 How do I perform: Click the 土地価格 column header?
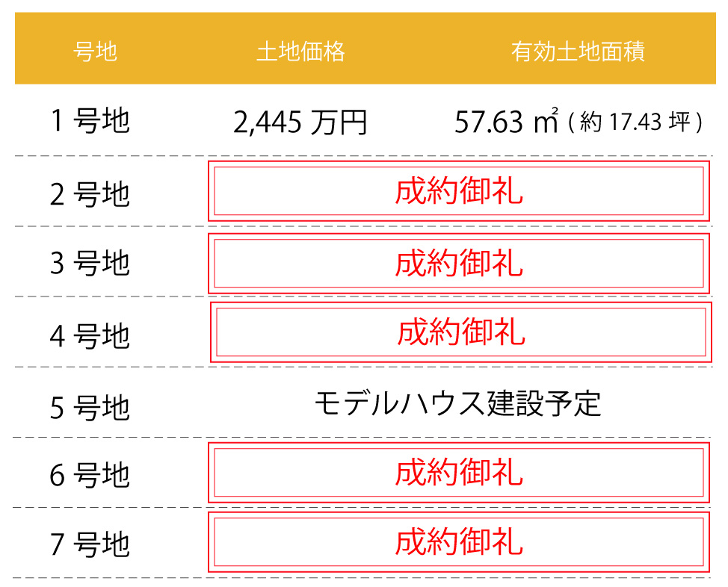click(x=300, y=52)
